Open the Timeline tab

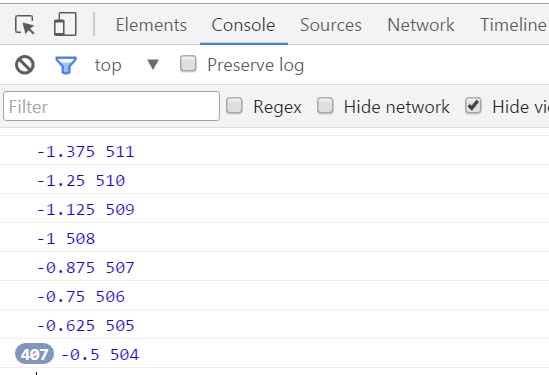point(513,25)
